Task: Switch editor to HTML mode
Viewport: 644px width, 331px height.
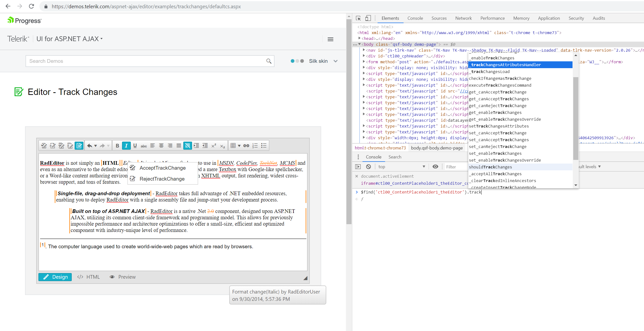Action: [88, 277]
